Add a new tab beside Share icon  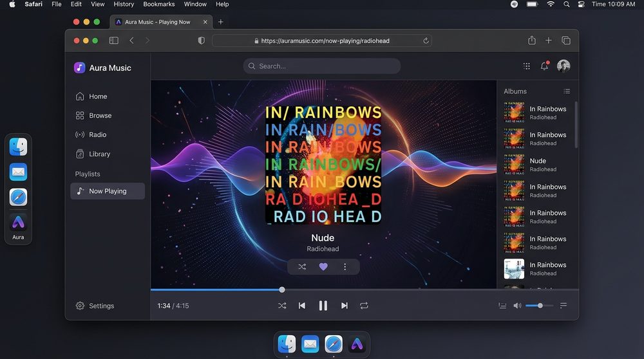(x=549, y=40)
